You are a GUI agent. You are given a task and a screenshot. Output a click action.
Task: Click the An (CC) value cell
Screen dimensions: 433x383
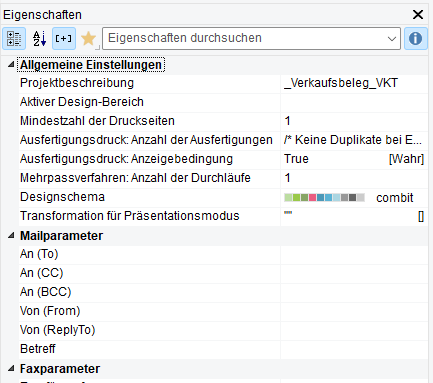354,274
